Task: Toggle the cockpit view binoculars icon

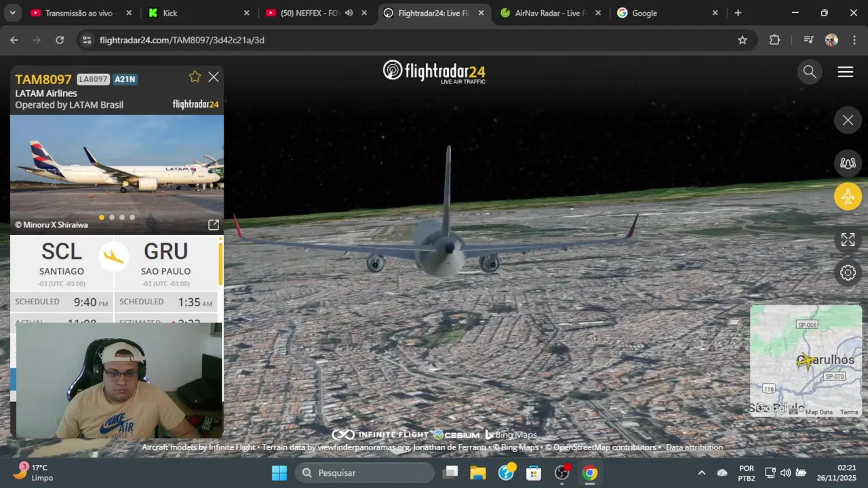Action: click(848, 163)
